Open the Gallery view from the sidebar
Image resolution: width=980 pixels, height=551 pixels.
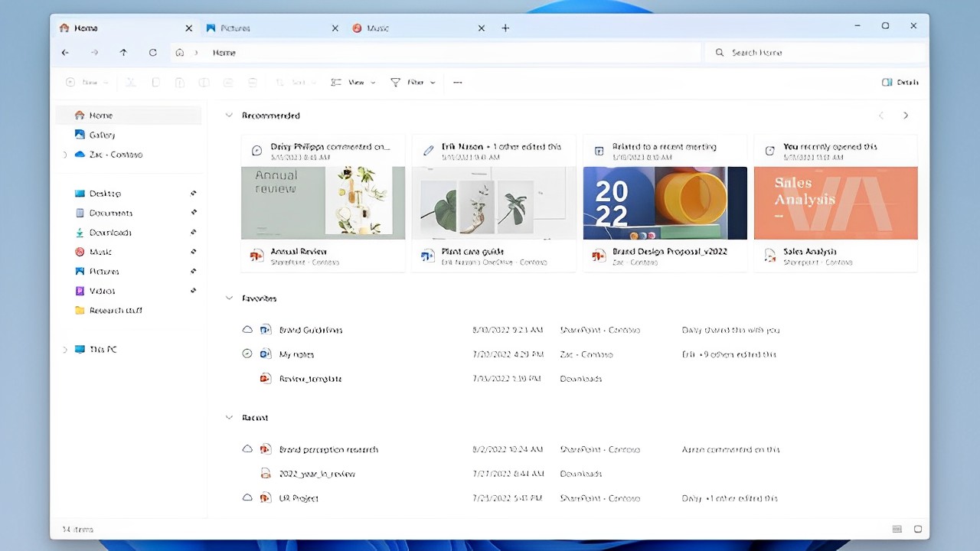click(x=102, y=135)
